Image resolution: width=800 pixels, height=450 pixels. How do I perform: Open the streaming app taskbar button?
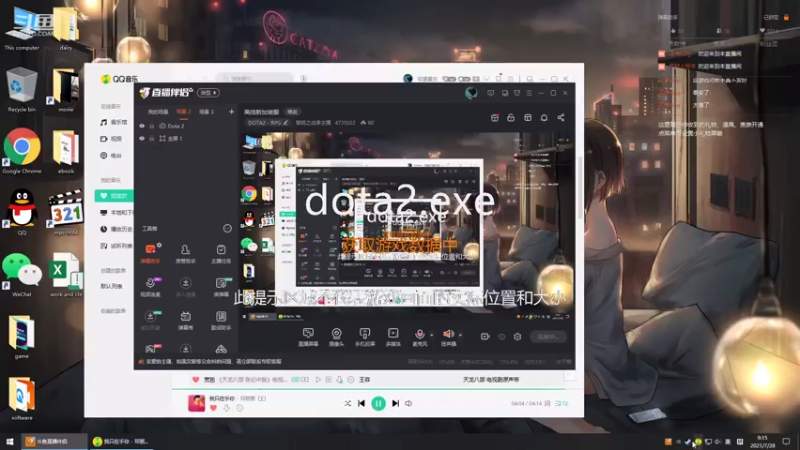(54, 441)
